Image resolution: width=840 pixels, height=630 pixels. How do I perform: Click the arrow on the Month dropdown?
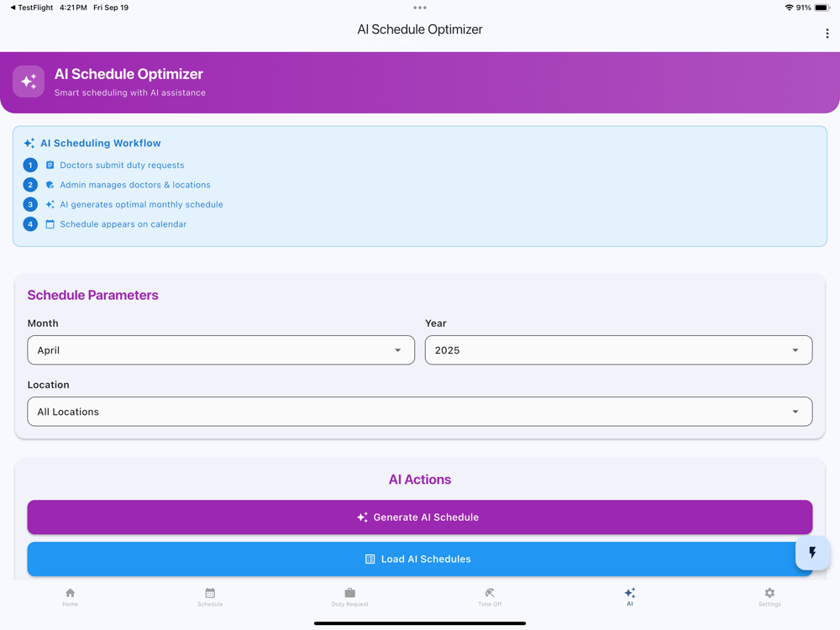pyautogui.click(x=397, y=350)
